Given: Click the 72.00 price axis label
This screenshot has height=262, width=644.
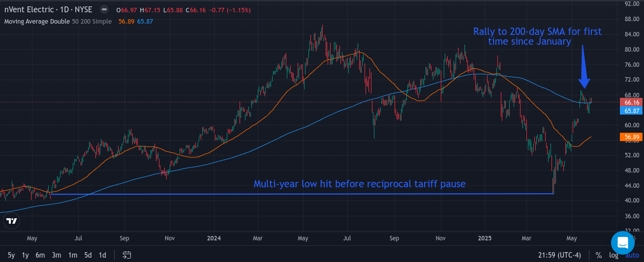Looking at the screenshot, I should (x=632, y=80).
